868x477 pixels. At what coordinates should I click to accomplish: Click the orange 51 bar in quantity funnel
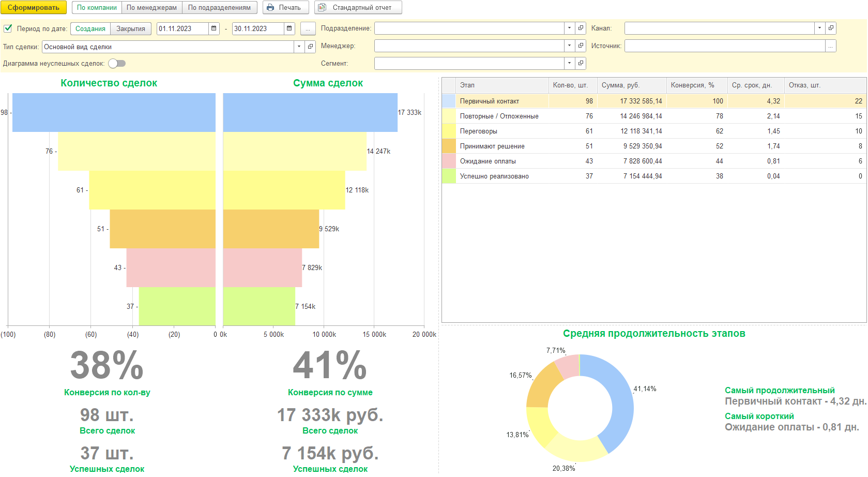pos(162,229)
